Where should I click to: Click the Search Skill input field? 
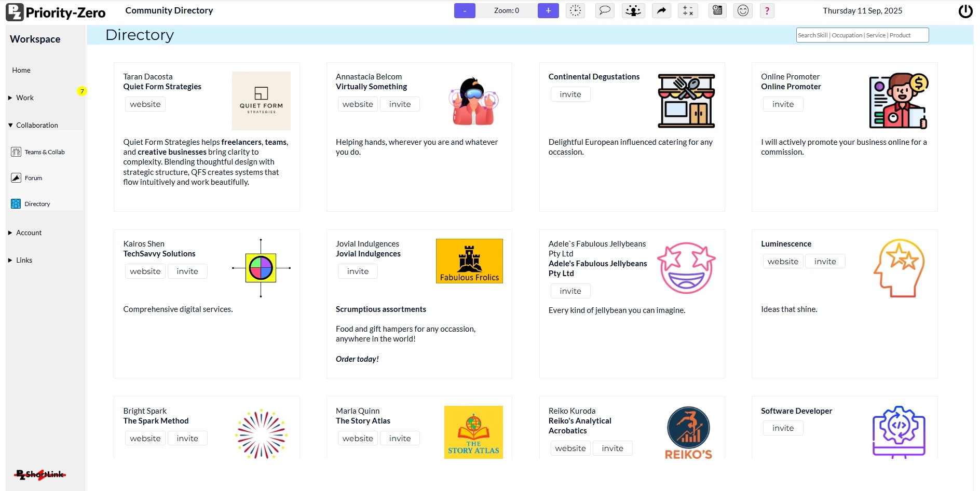pyautogui.click(x=862, y=35)
